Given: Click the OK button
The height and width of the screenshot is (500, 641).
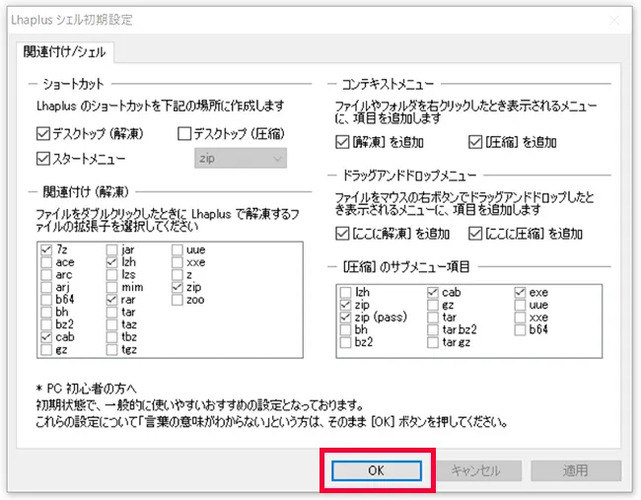Looking at the screenshot, I should 376,471.
